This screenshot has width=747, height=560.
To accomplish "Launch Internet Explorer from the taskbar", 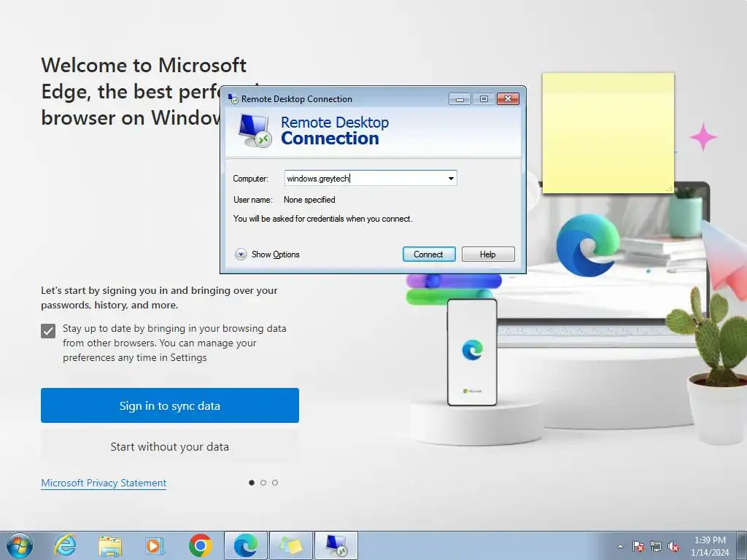I will click(65, 545).
